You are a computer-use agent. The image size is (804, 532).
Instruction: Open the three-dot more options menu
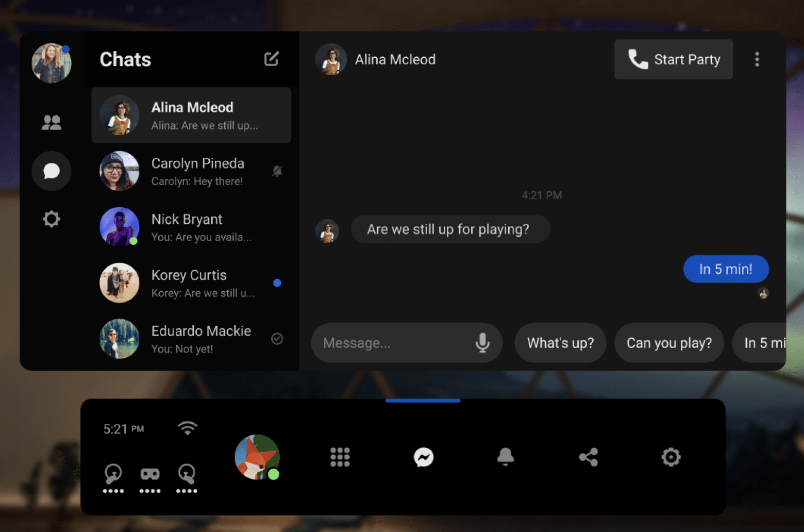point(757,59)
